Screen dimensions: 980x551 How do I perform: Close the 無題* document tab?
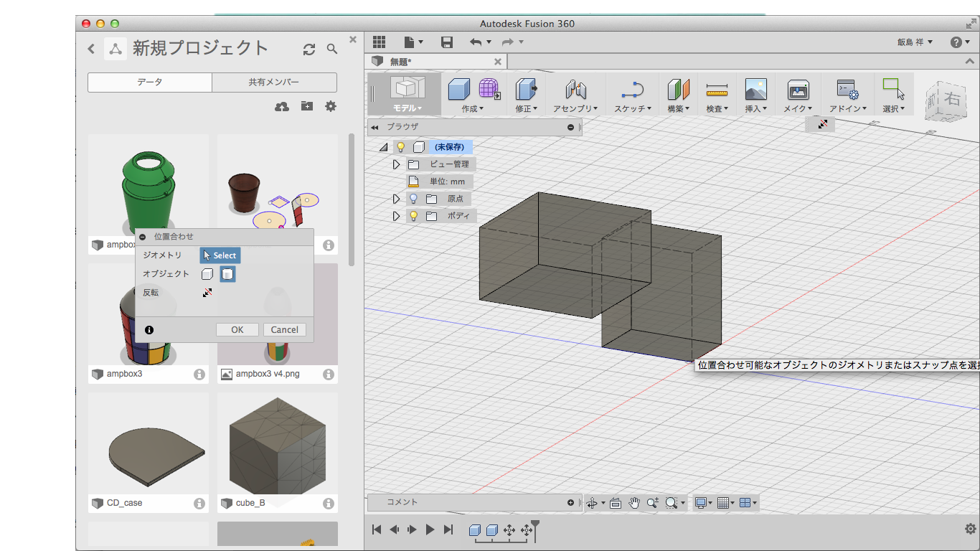click(498, 62)
